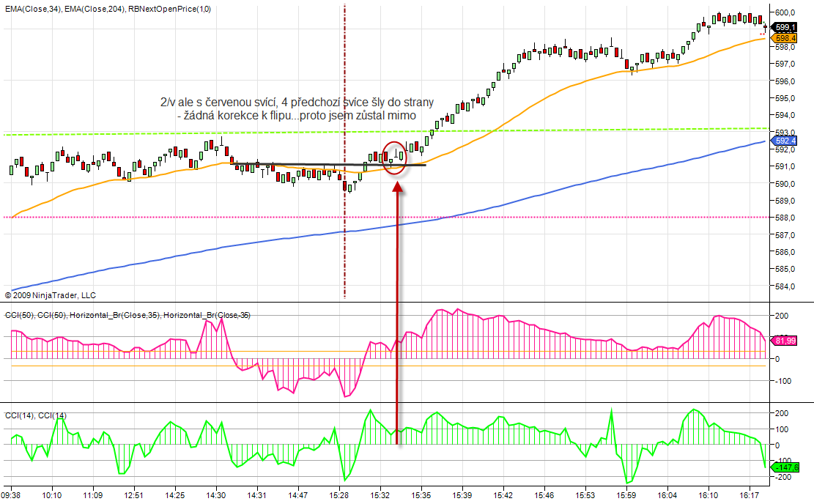This screenshot has height=504, width=814.
Task: Click the 14:30 time axis label
Action: [x=216, y=495]
